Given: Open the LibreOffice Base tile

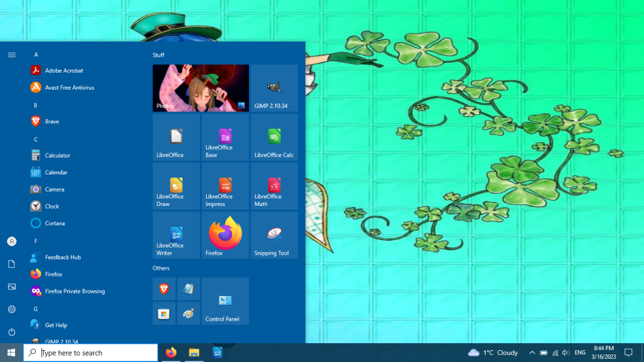Looking at the screenshot, I should 225,137.
